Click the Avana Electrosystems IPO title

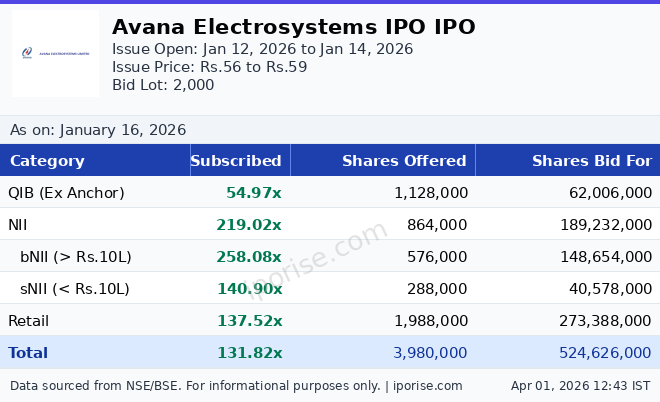[293, 27]
